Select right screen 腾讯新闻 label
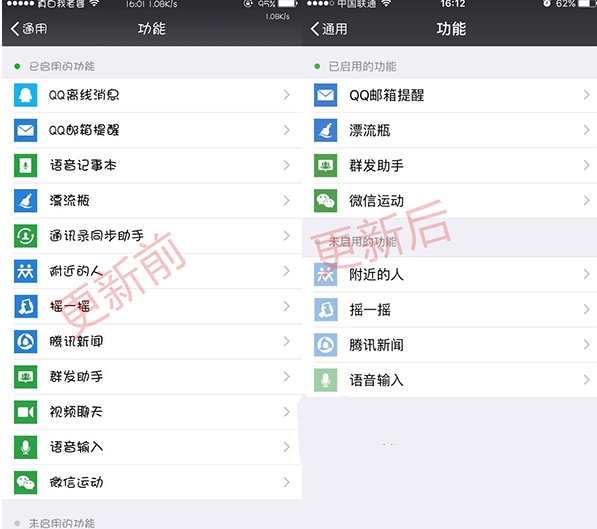 [377, 345]
